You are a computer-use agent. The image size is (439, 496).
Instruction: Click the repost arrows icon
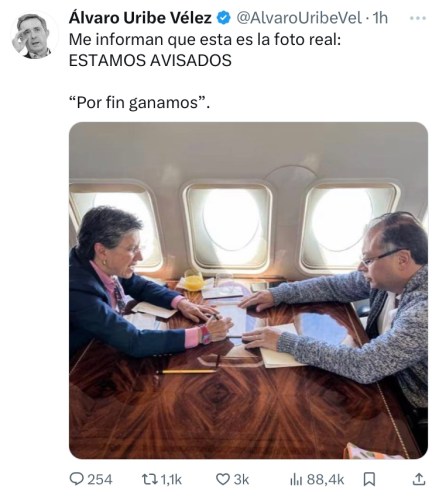coord(150,479)
